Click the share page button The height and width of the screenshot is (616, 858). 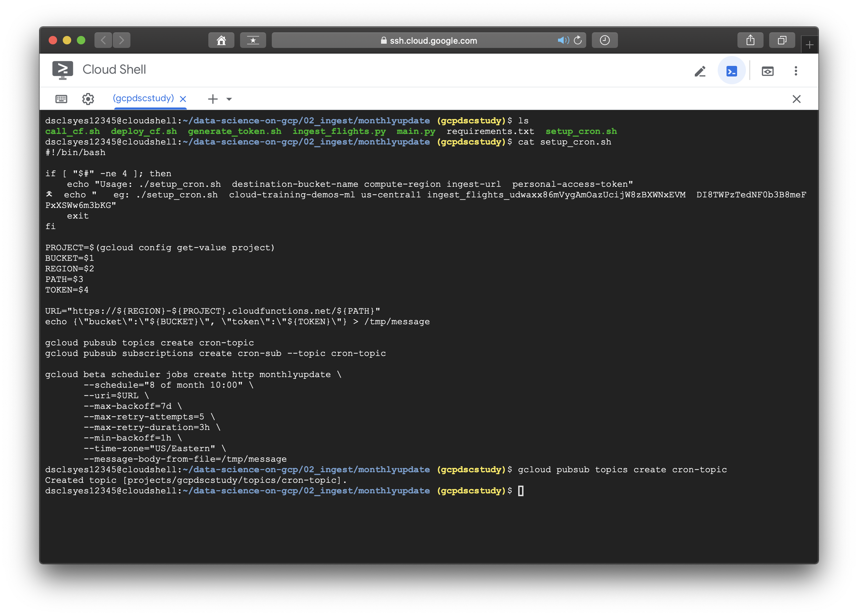pyautogui.click(x=750, y=41)
